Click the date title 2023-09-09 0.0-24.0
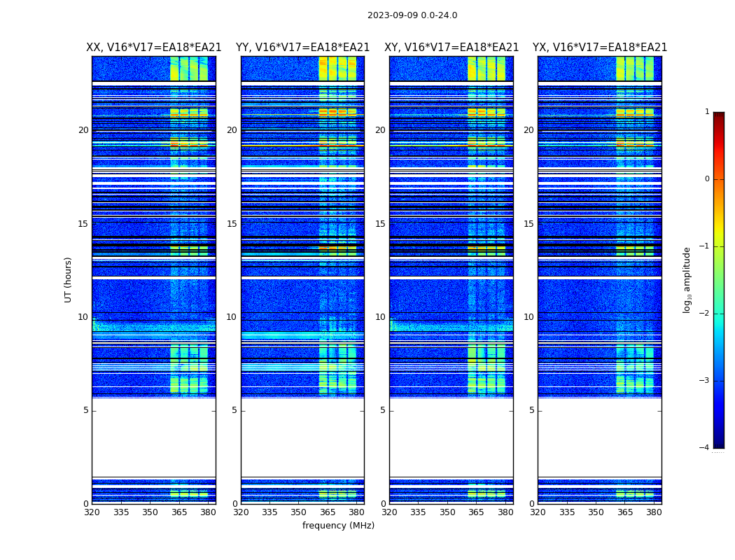This screenshot has width=735, height=560. [x=412, y=15]
